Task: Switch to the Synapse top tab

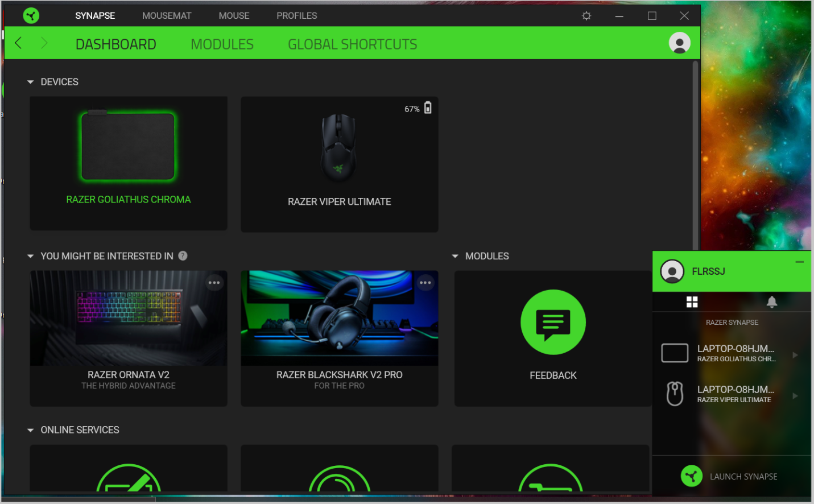Action: click(95, 16)
